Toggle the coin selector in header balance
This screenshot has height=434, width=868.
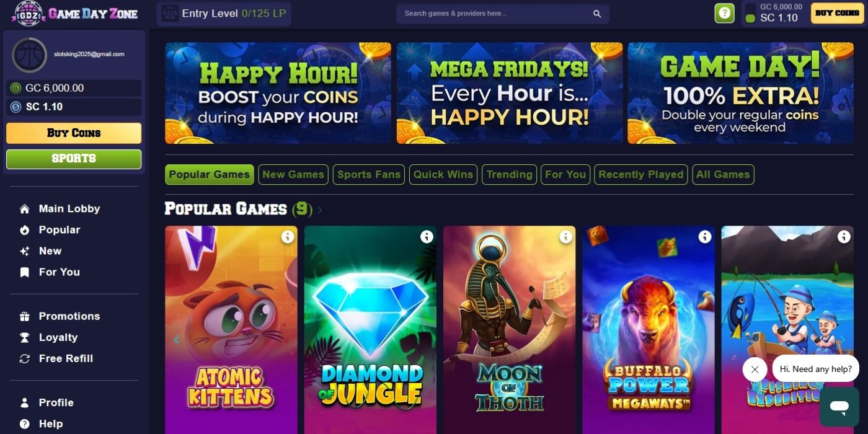click(x=750, y=14)
